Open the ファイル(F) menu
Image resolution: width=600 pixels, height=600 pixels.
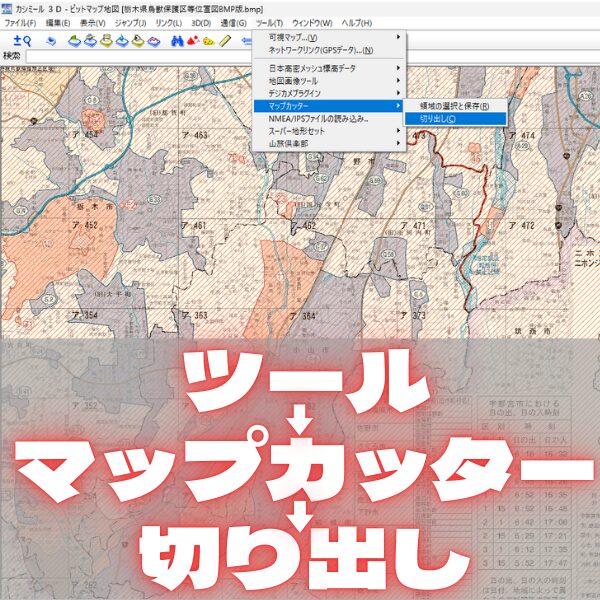pyautogui.click(x=21, y=21)
